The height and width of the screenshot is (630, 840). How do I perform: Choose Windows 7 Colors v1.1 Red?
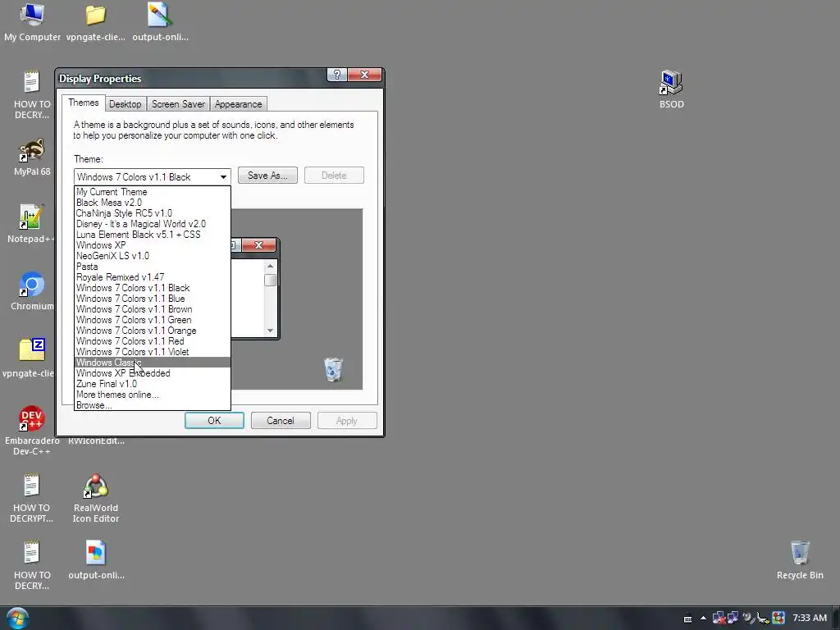(152, 341)
